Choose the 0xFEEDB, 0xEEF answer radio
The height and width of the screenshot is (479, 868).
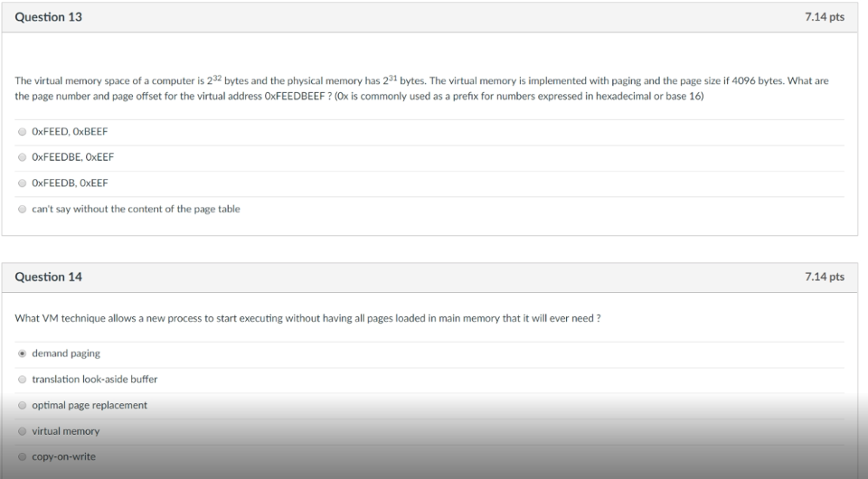(x=22, y=183)
